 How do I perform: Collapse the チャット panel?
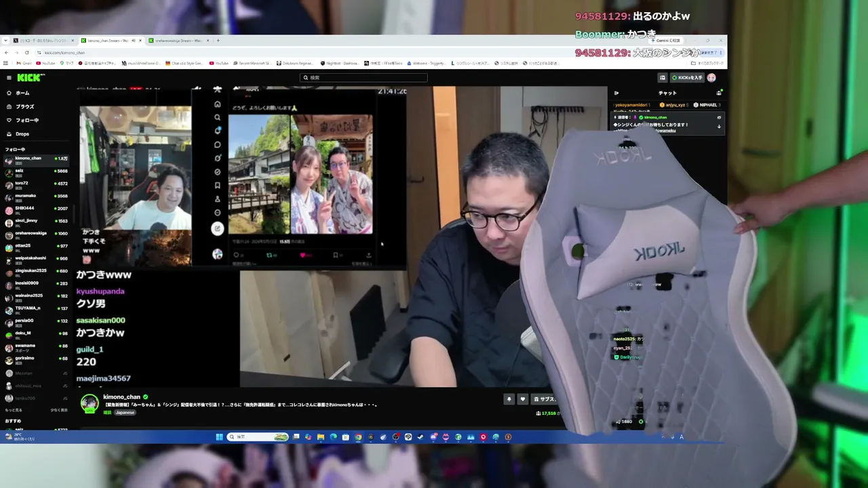coord(616,93)
